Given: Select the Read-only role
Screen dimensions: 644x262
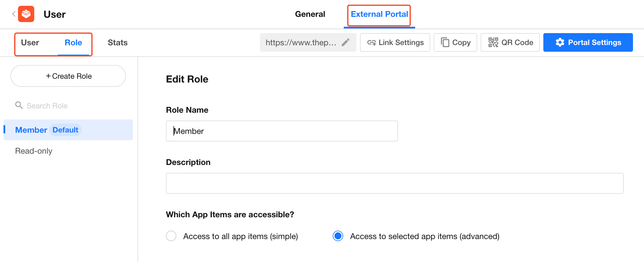Looking at the screenshot, I should click(34, 151).
